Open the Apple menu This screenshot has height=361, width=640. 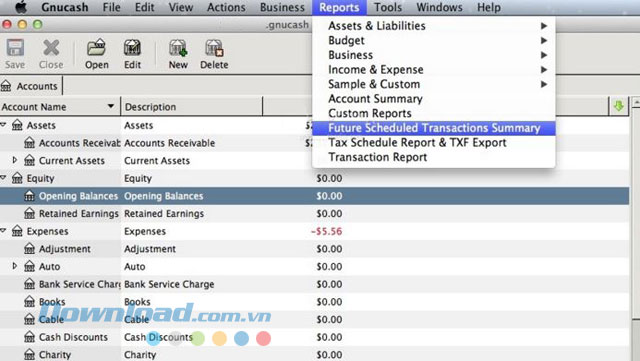(20, 7)
